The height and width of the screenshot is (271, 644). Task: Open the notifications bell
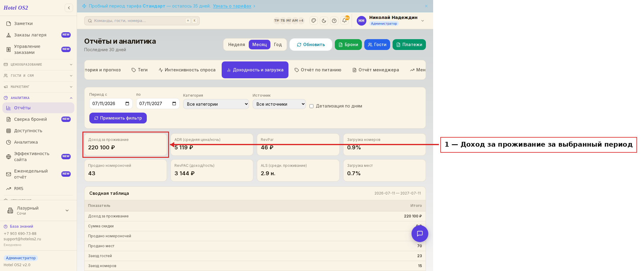[344, 20]
